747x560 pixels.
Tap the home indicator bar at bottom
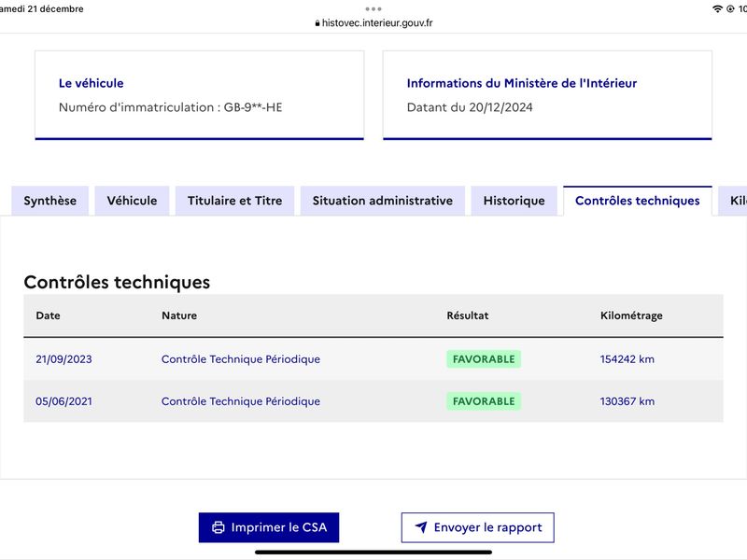373,553
